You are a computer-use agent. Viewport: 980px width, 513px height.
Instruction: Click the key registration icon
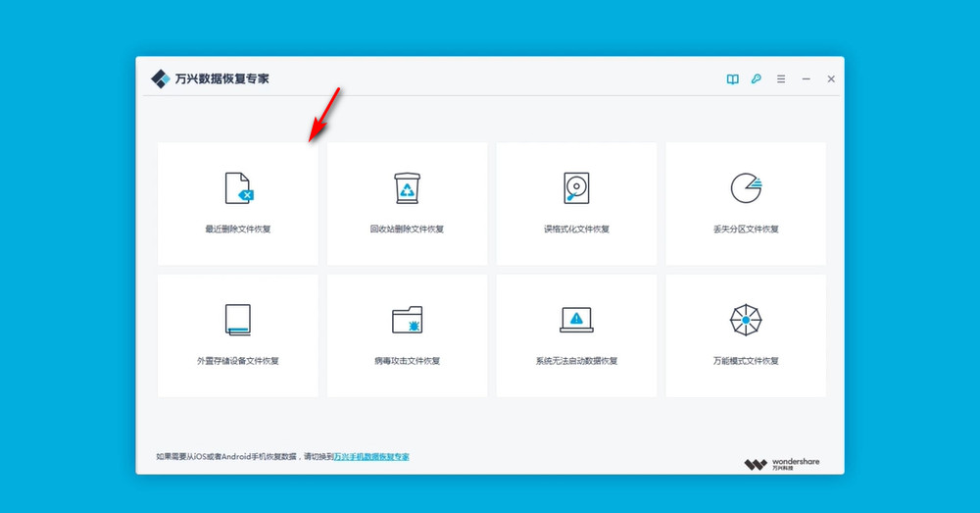[x=757, y=78]
